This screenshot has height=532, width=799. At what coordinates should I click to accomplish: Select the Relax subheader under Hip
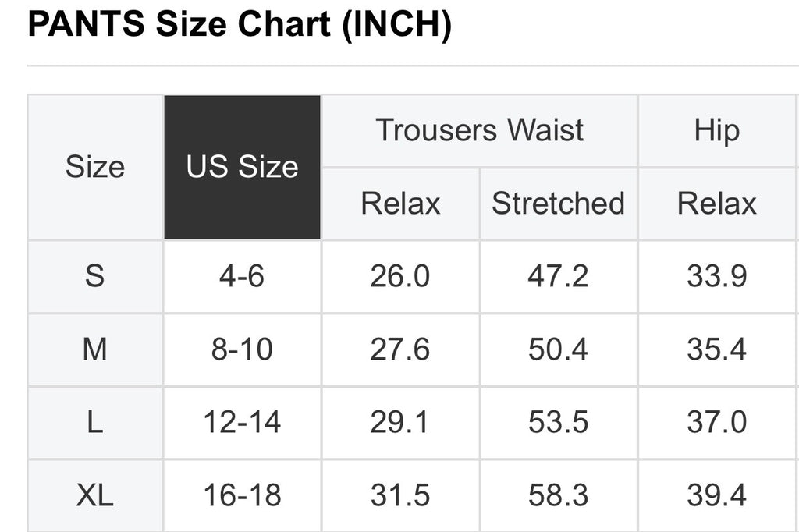pos(716,204)
